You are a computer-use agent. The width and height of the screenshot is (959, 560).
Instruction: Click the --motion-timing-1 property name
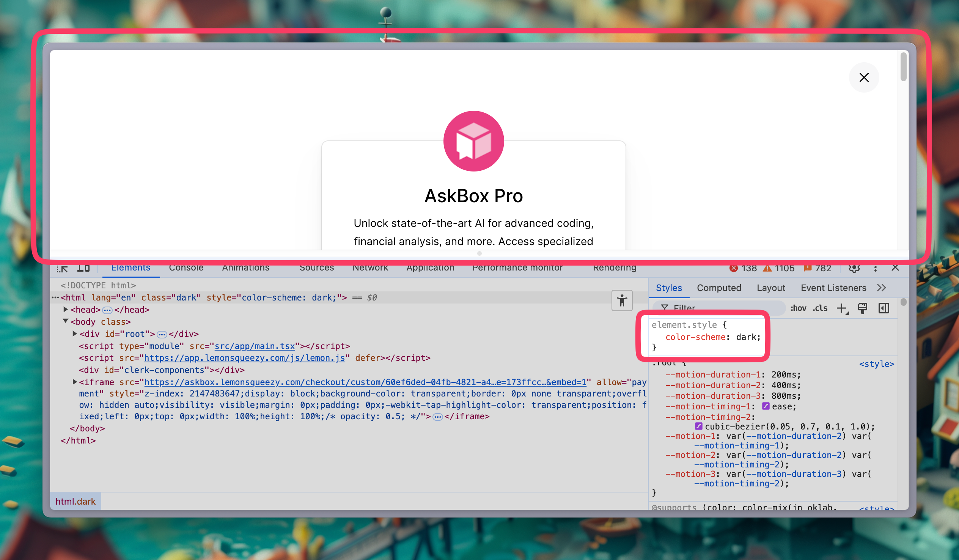pyautogui.click(x=708, y=407)
